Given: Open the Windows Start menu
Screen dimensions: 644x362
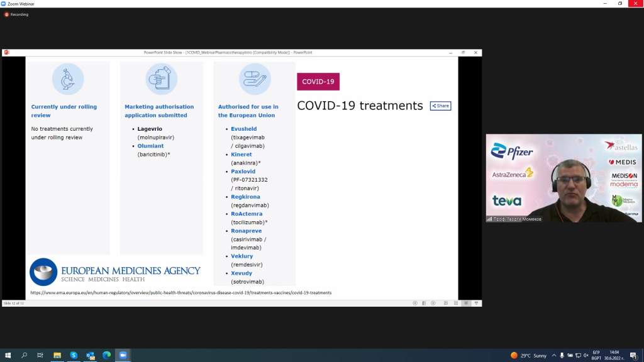Looking at the screenshot, I should 8,356.
